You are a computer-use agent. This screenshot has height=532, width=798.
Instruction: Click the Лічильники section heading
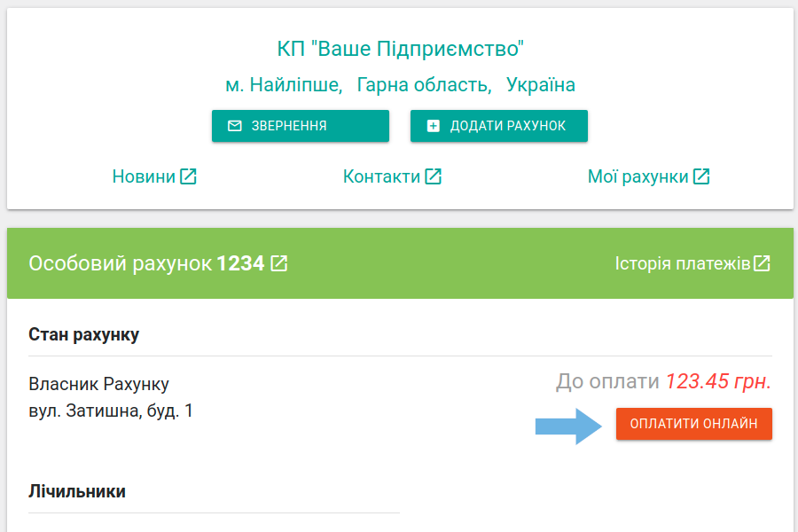(x=77, y=490)
